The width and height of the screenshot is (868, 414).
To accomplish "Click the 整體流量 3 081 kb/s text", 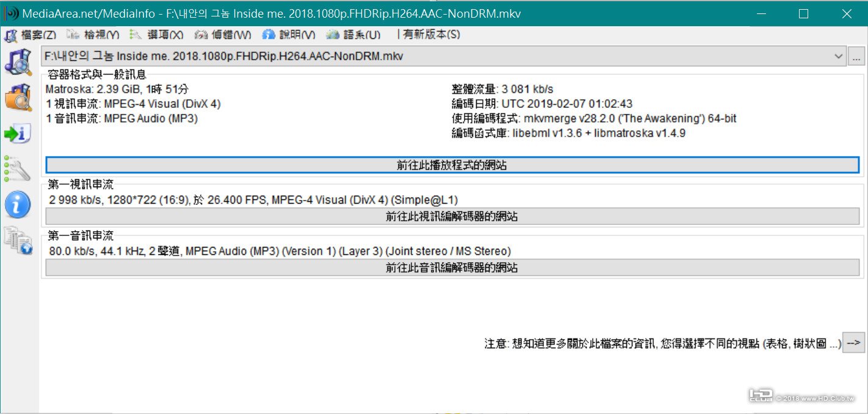I will (x=502, y=90).
